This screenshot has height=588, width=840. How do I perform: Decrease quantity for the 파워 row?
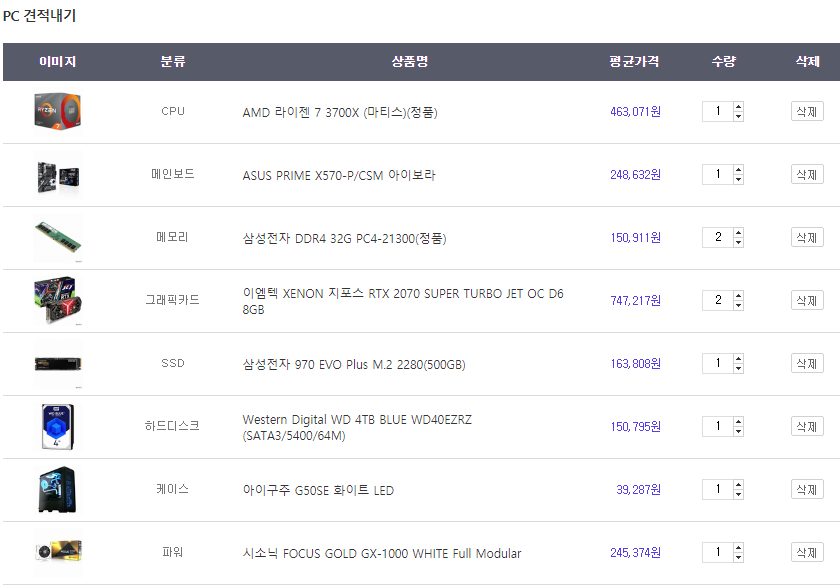(x=738, y=557)
